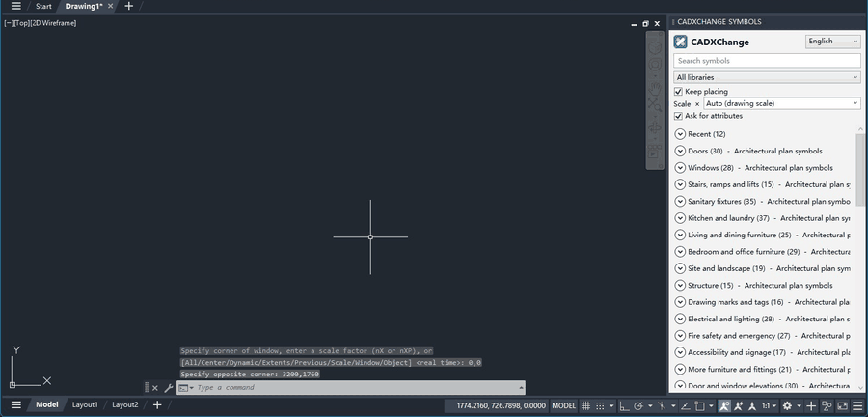Click the coordinates readout

click(x=502, y=406)
